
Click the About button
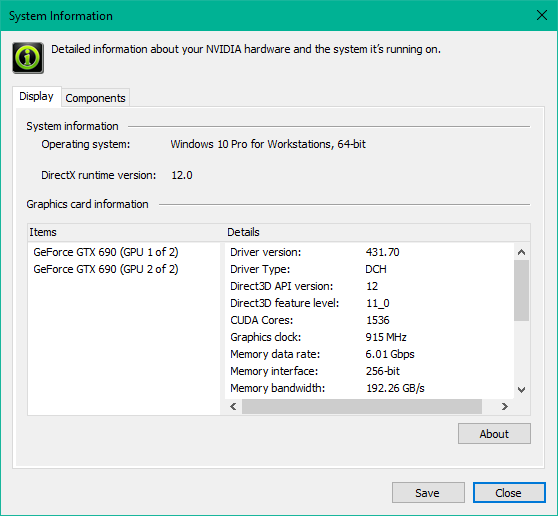click(x=494, y=434)
